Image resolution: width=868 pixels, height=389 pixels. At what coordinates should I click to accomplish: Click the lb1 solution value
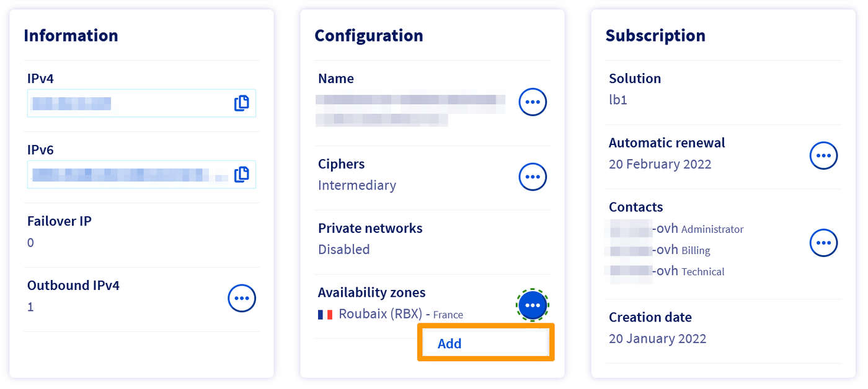point(618,100)
